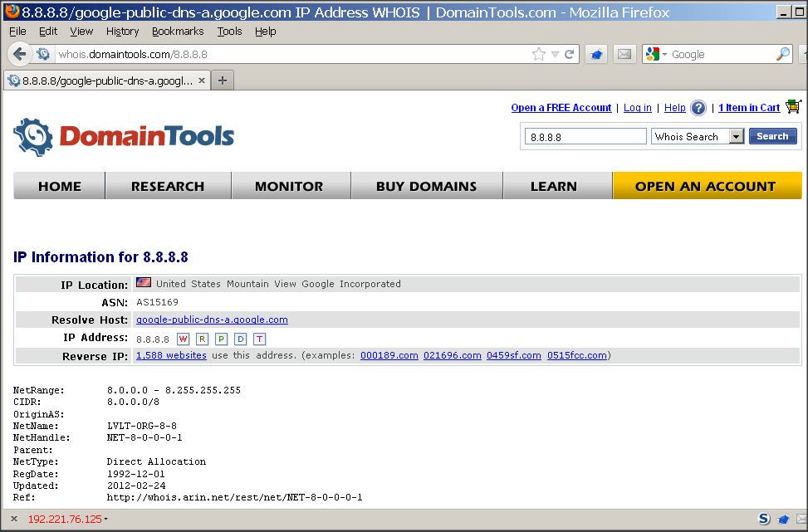
Task: Click the arin.net NET-8-0-0-0-1 reference URL
Action: point(234,497)
